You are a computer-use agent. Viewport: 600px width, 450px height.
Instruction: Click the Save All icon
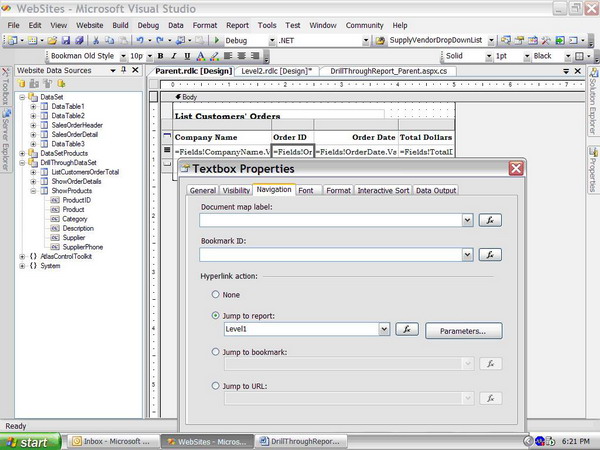(x=79, y=40)
